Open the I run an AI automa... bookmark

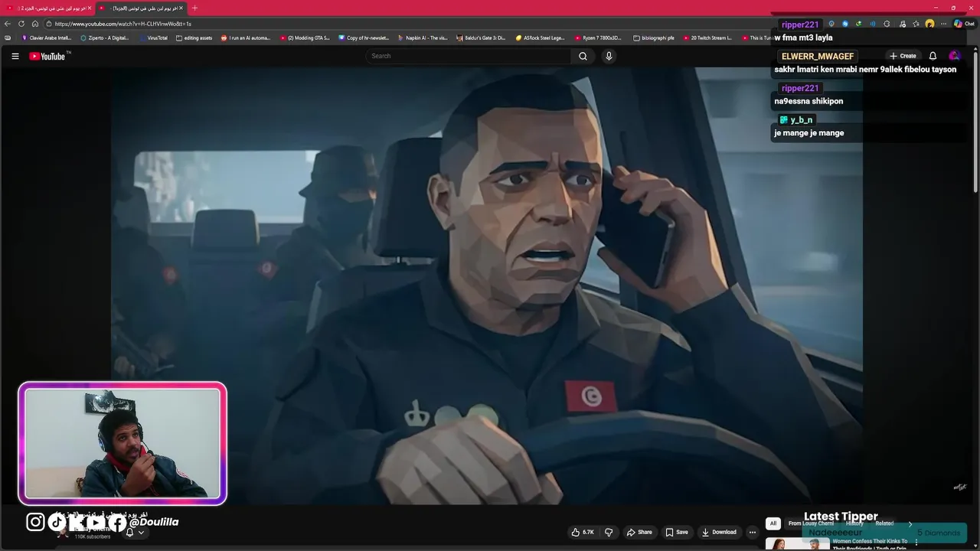tap(246, 37)
